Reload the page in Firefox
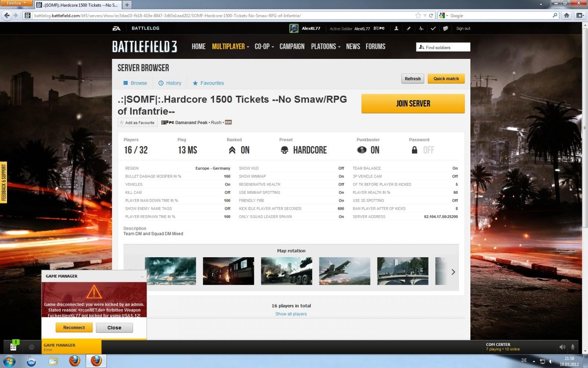Screen dimensions: 588x368 pyautogui.click(x=431, y=15)
